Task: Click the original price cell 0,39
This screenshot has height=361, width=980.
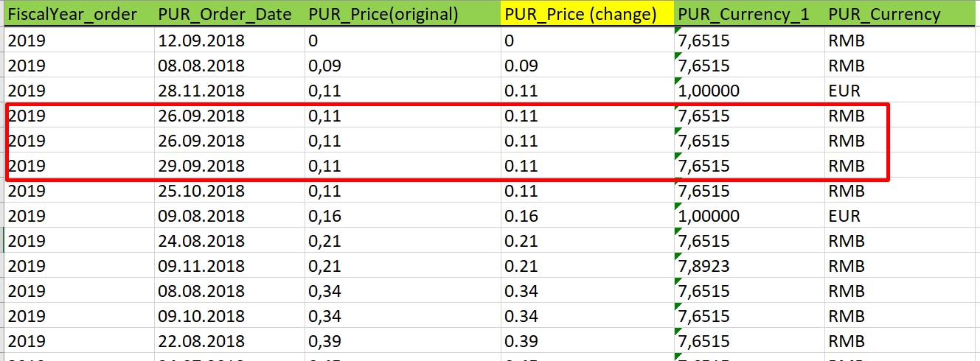Action: coord(324,341)
